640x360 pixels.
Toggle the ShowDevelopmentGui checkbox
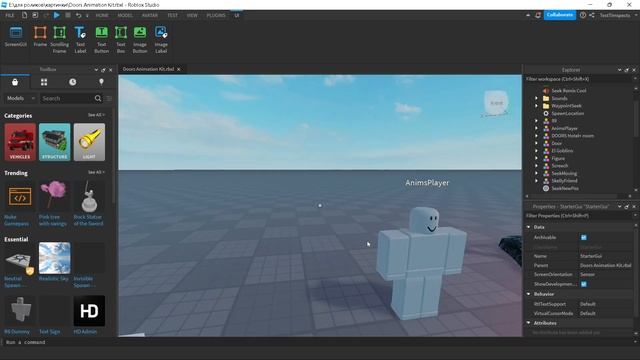[x=584, y=284]
